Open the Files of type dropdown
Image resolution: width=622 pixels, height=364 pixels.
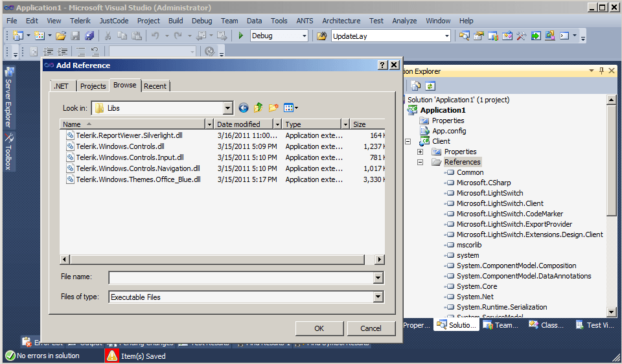[x=378, y=297]
